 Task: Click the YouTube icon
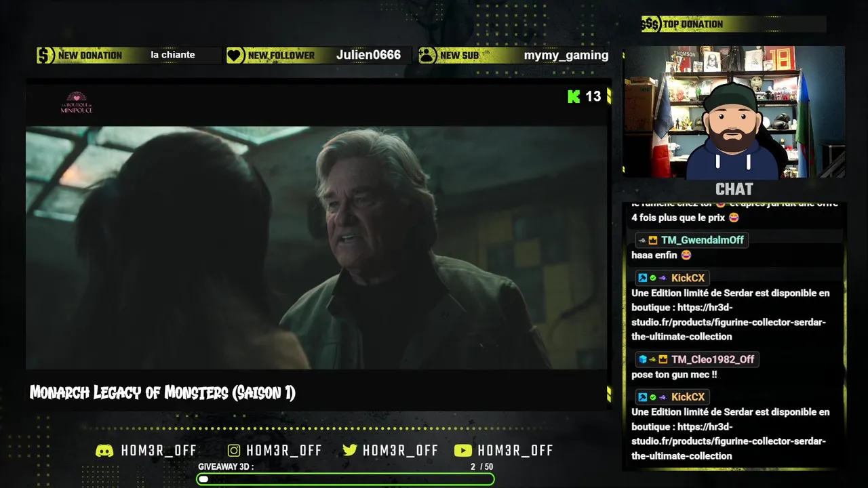pyautogui.click(x=463, y=451)
